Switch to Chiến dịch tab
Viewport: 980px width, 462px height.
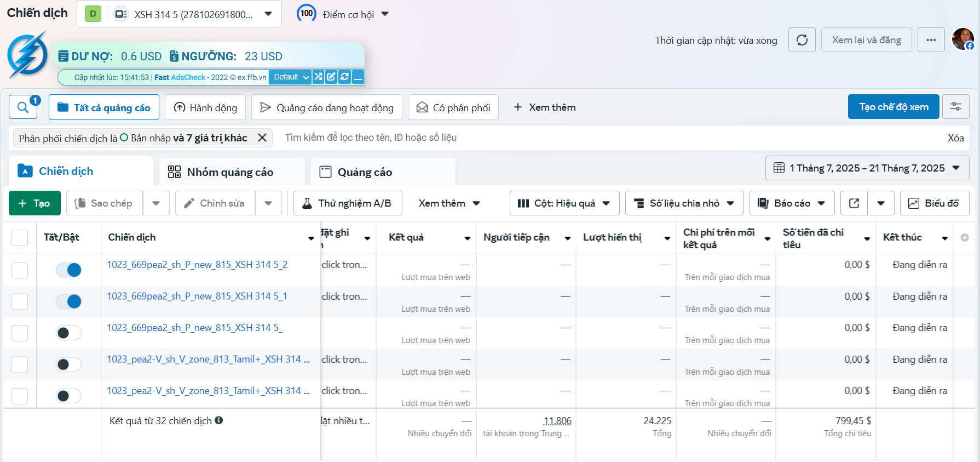pyautogui.click(x=81, y=171)
